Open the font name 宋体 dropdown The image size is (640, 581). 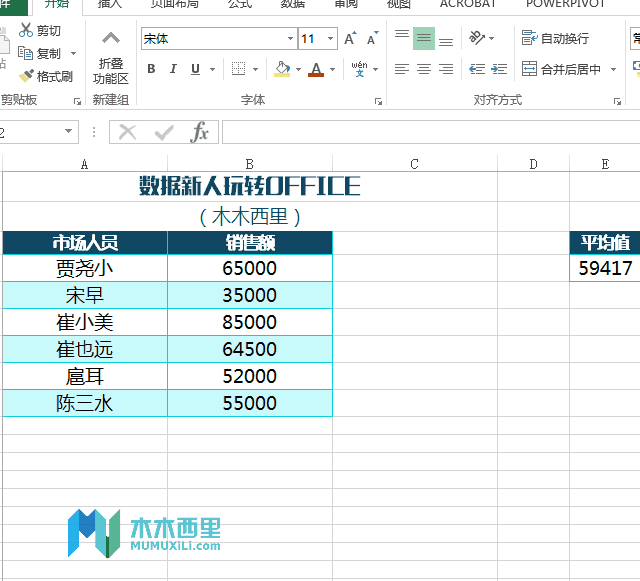[x=290, y=38]
